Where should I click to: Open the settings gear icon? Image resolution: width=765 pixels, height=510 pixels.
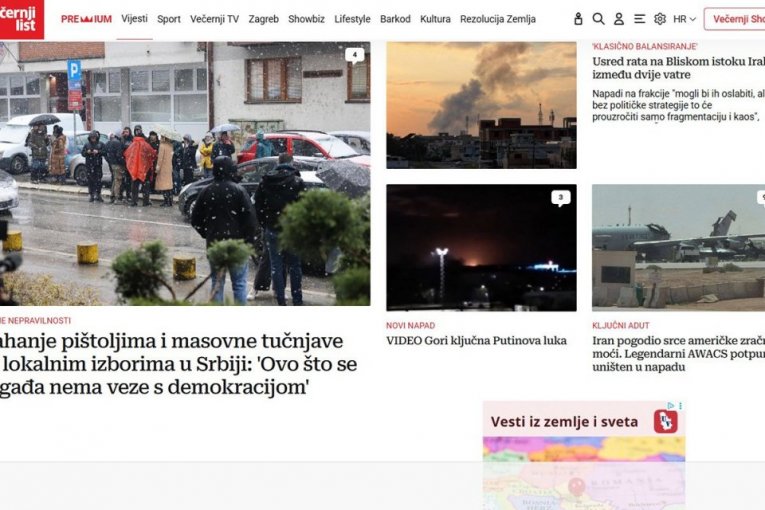point(660,19)
